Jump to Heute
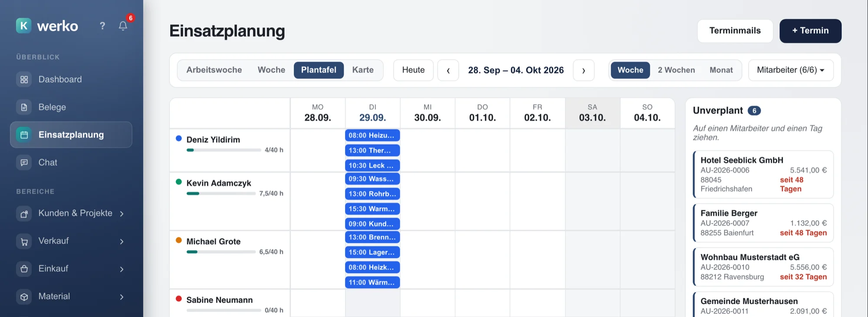This screenshot has height=317, width=868. [x=413, y=70]
